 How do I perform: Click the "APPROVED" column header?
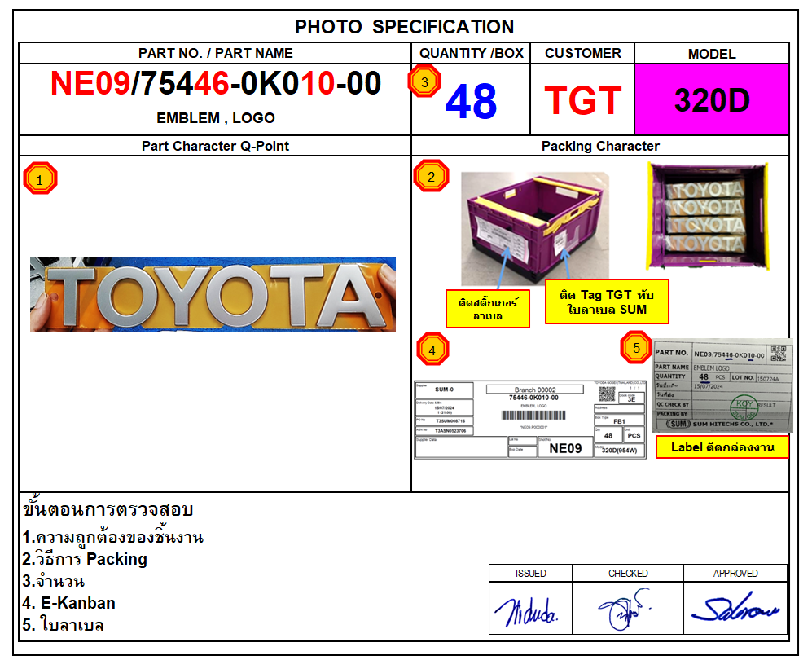[x=735, y=573]
